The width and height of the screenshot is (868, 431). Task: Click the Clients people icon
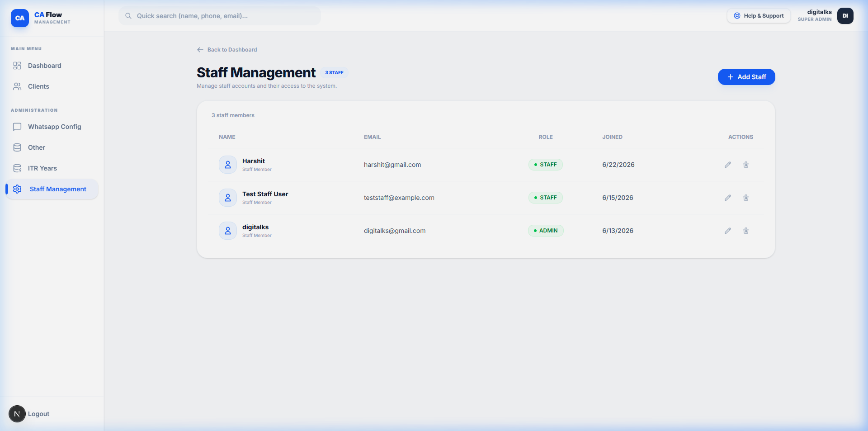[x=17, y=86]
